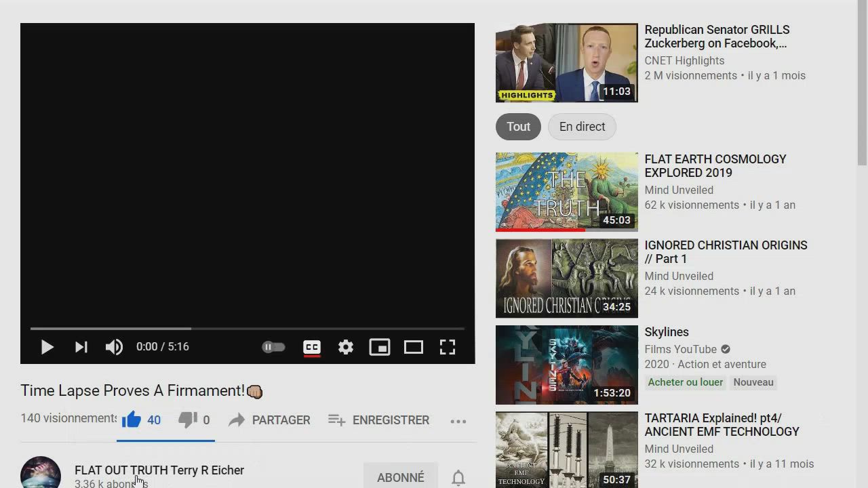The height and width of the screenshot is (488, 868).
Task: Toggle the autoplay switch
Action: pyautogui.click(x=273, y=347)
